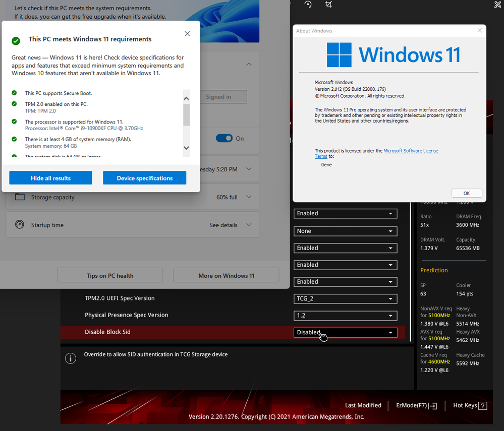Click the Ratio value '51x'

click(425, 225)
